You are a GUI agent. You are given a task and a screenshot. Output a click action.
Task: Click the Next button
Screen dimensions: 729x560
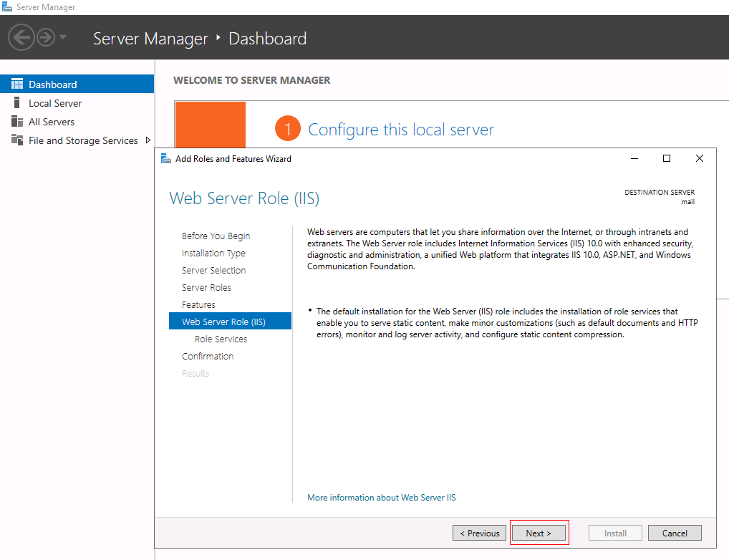coord(539,533)
